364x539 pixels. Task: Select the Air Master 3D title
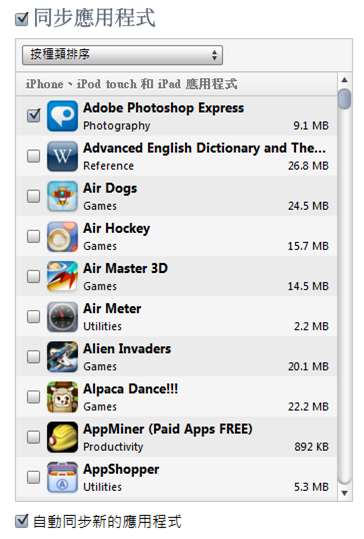tap(125, 268)
